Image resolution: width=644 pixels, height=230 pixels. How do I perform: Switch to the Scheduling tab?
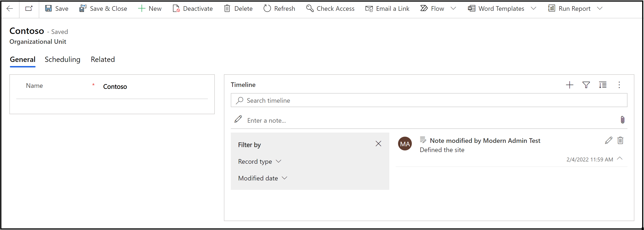62,59
